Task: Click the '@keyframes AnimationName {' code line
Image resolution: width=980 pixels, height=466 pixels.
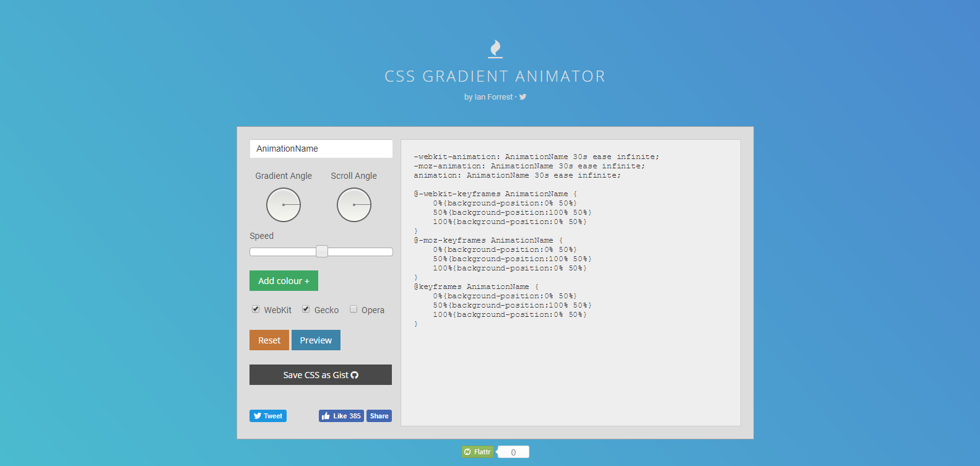Action: 476,287
